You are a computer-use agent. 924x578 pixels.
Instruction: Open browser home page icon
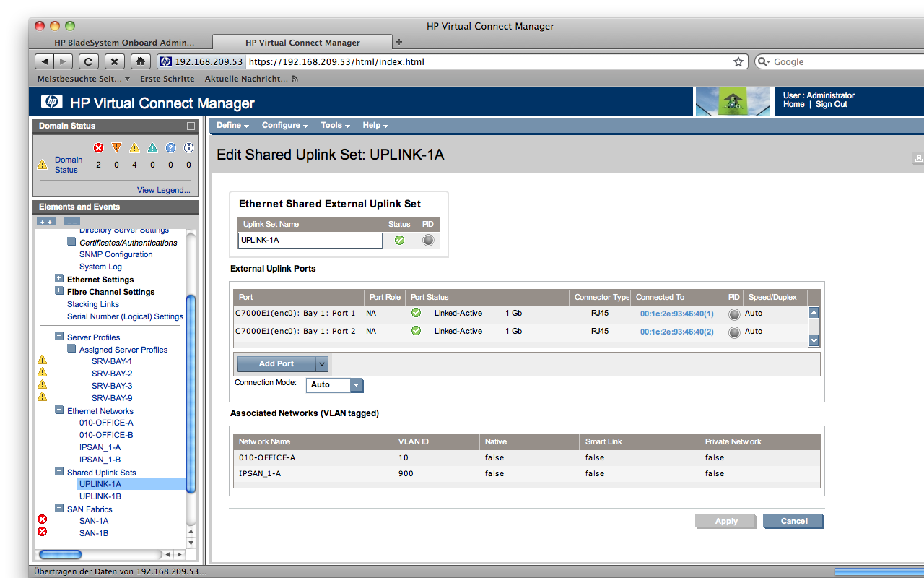coord(141,61)
